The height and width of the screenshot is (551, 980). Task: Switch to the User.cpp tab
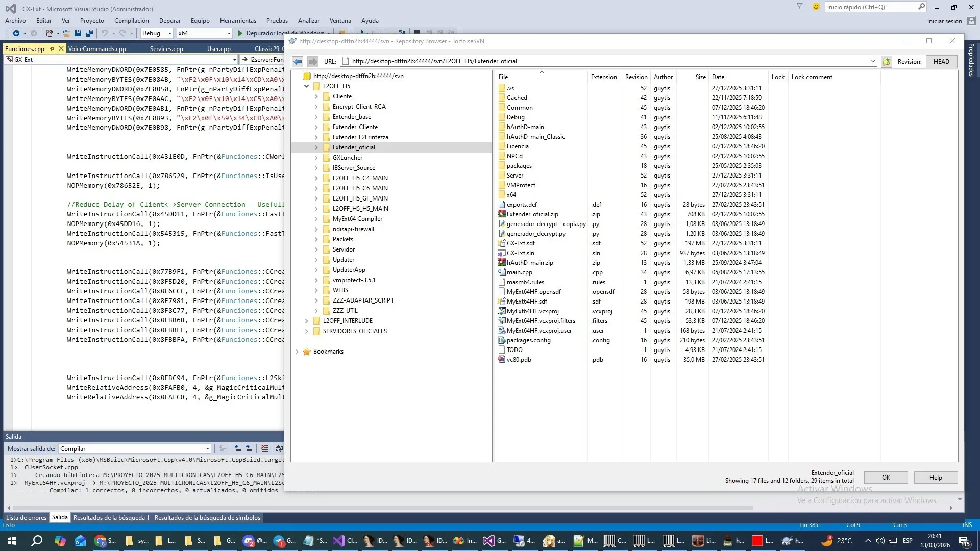(219, 49)
